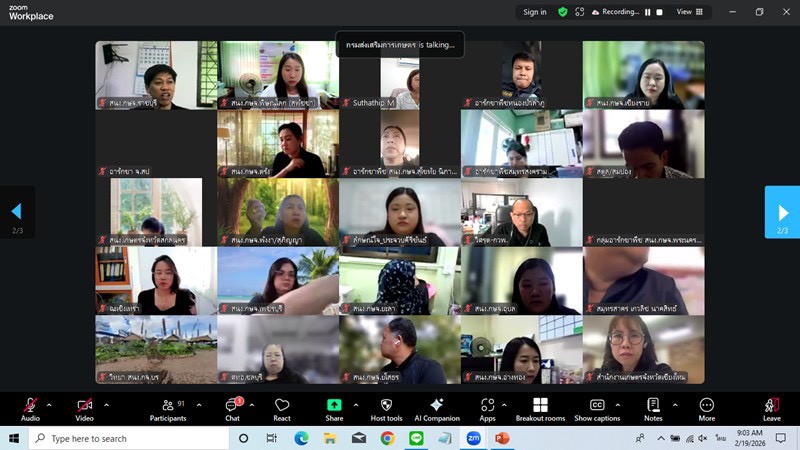Start screen sharing with Share

(x=334, y=408)
